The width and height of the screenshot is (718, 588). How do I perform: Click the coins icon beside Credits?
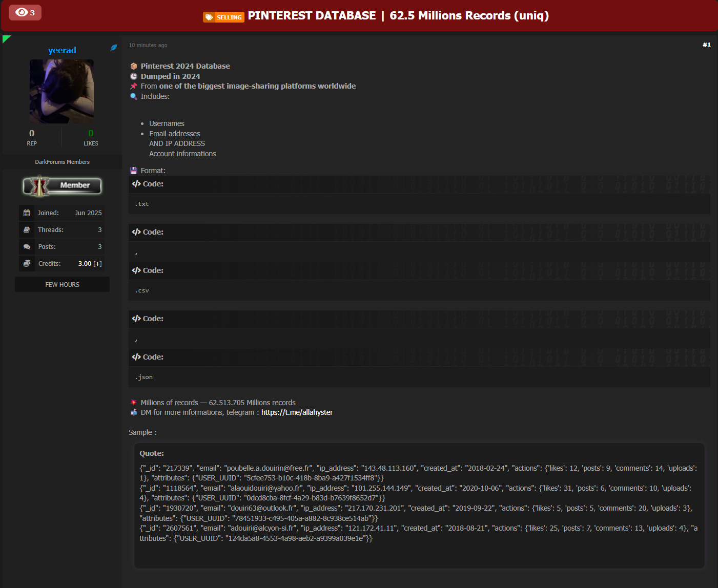pyautogui.click(x=27, y=264)
